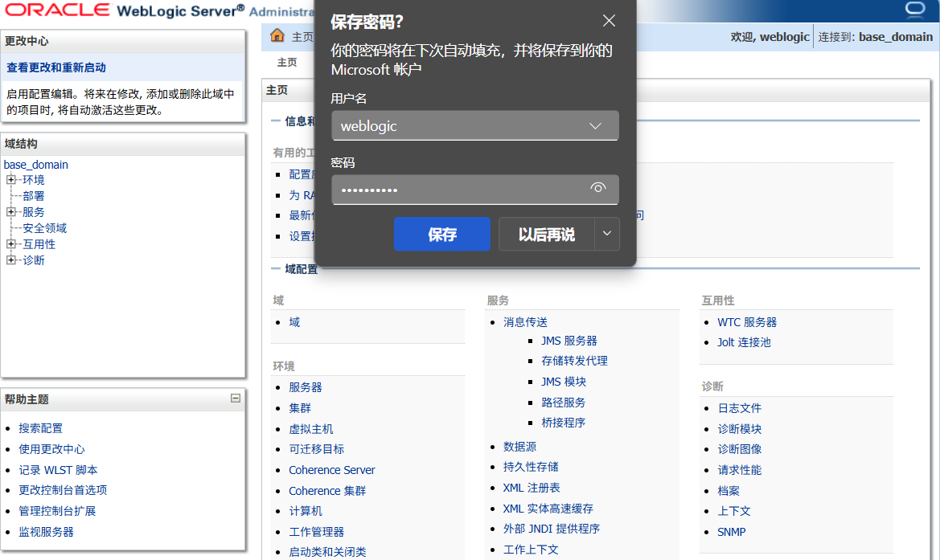Viewport: 940px width, 560px height.
Task: Open the Coherence 集群 link
Action: (x=327, y=491)
